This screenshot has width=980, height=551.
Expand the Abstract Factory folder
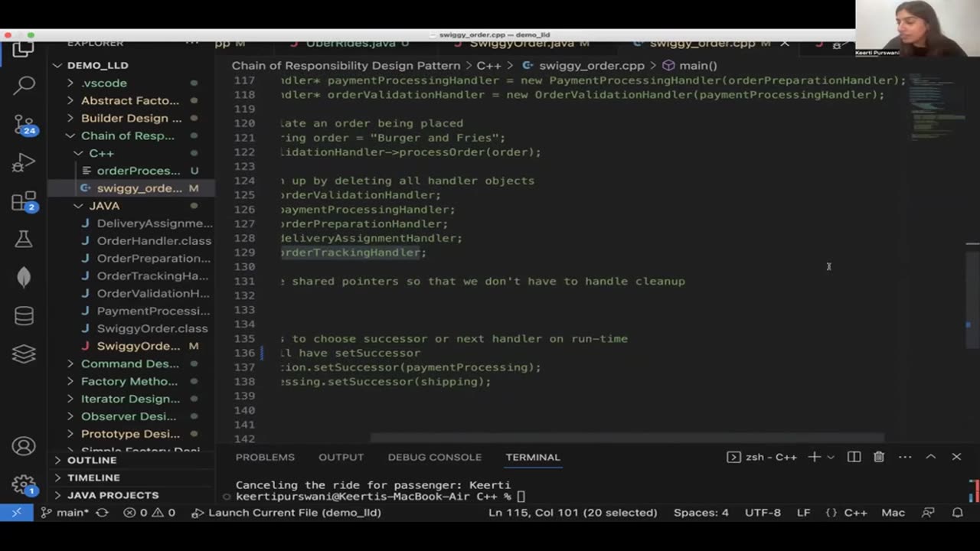[132, 100]
